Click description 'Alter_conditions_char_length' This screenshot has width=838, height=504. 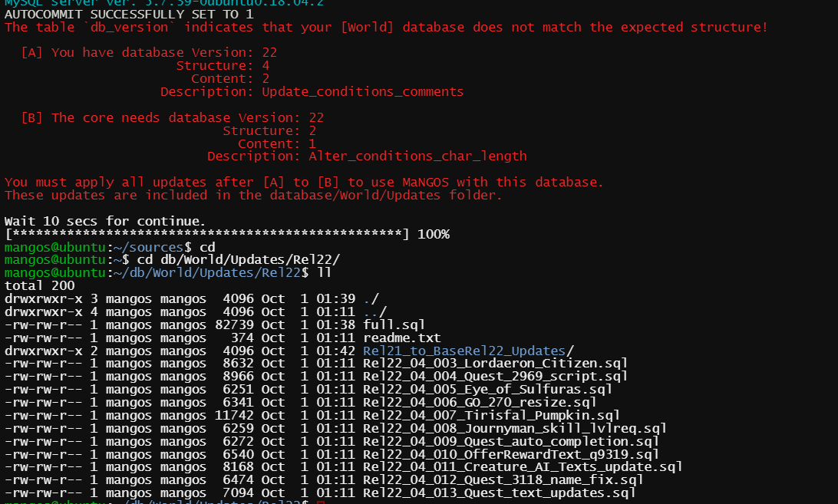[417, 156]
